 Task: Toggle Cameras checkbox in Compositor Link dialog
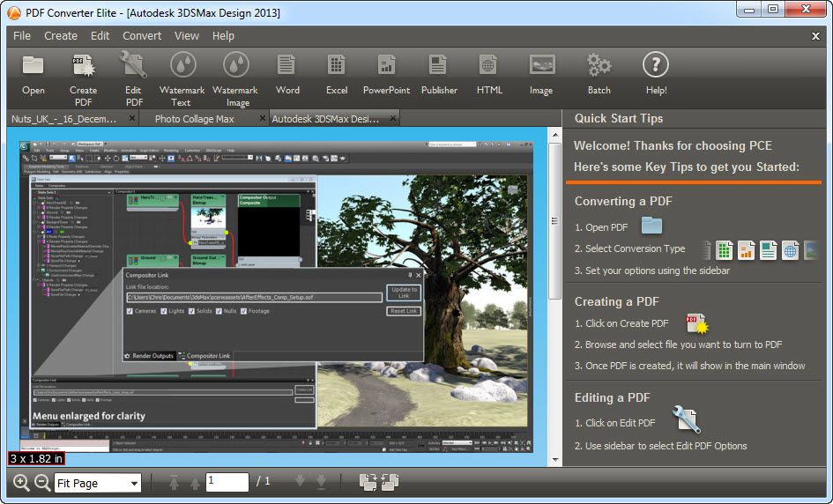coord(130,311)
